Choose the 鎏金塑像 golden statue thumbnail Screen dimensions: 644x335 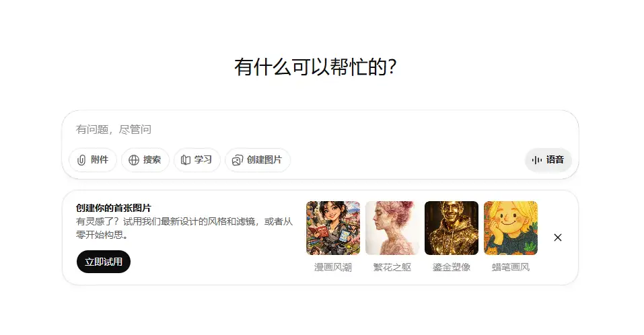(452, 228)
